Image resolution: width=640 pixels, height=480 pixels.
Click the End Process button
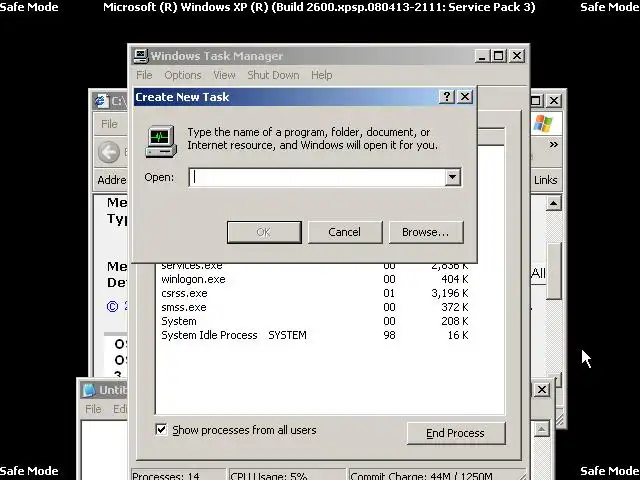456,433
